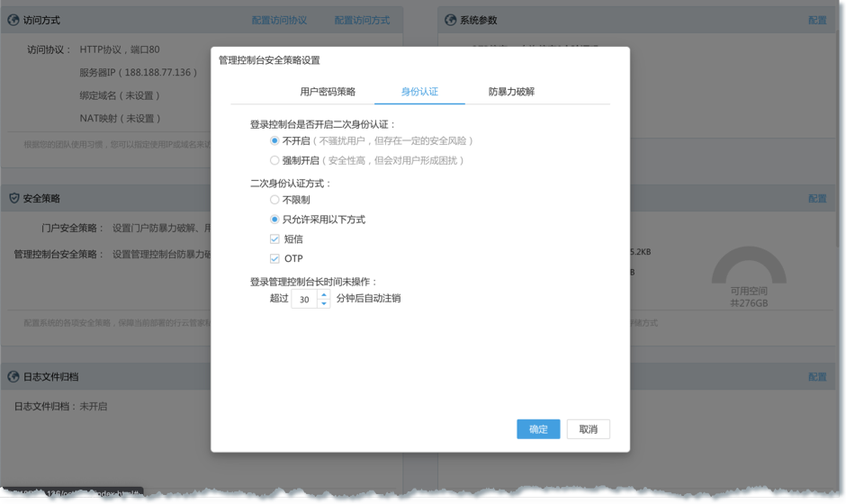Choose 不限制 as authentication method
Screen dimensions: 846x504
274,200
